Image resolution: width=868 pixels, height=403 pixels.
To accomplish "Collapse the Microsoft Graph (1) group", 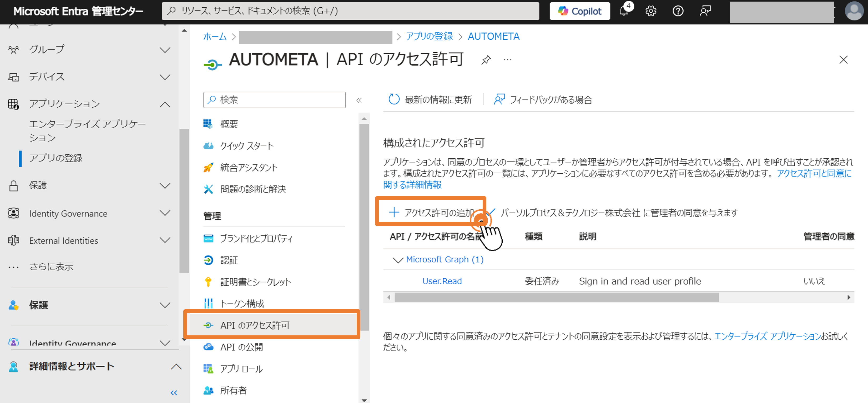I will [x=398, y=260].
